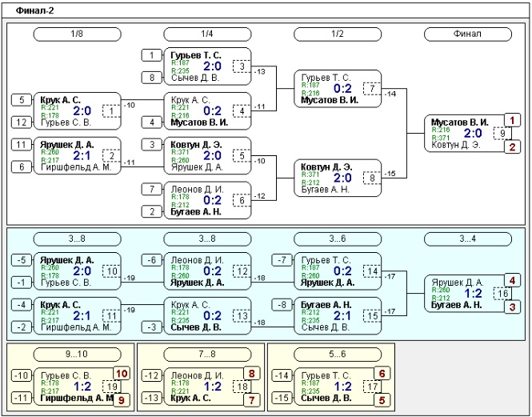Select the 3...6 round header
Image resolution: width=532 pixels, height=417 pixels.
point(338,239)
